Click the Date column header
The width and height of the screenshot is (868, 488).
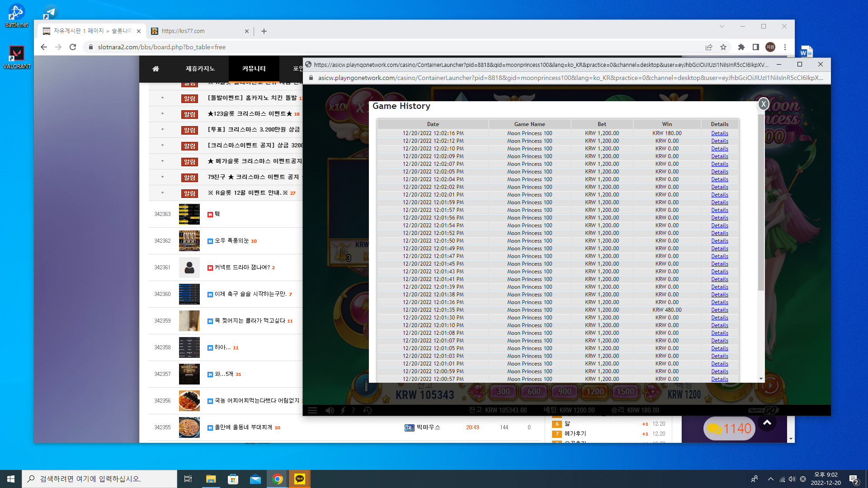tap(433, 124)
